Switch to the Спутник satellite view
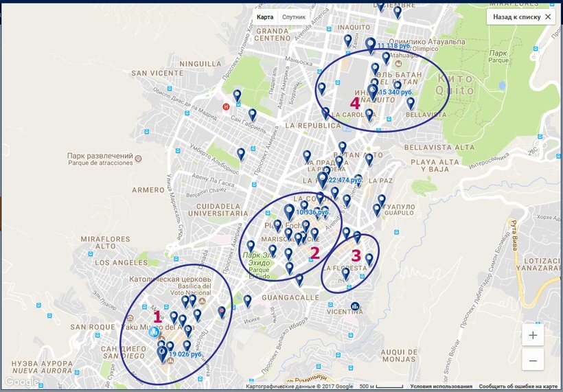The height and width of the screenshot is (392, 563). point(293,17)
